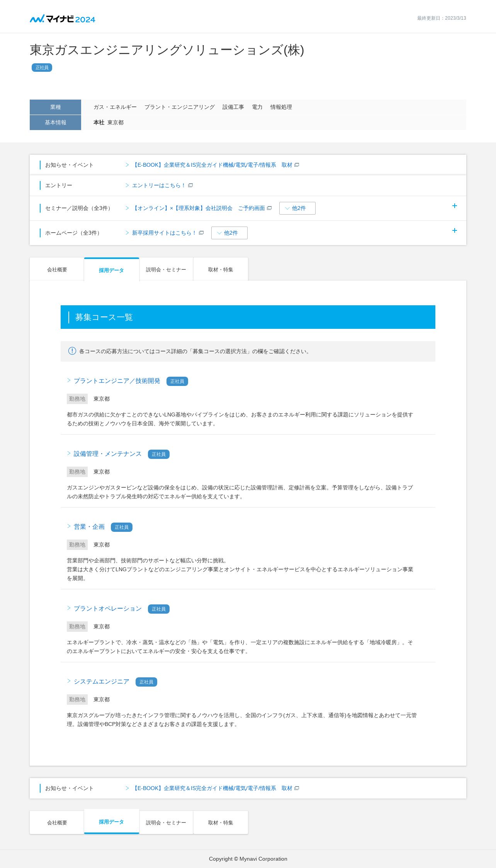
Task: Switch to the bottom 会社概要 tab
Action: coord(57,822)
